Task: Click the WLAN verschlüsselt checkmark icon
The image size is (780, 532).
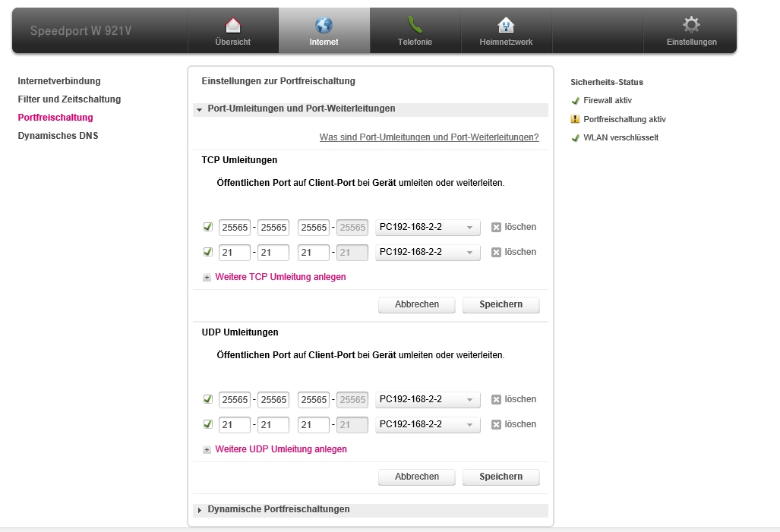Action: click(x=576, y=138)
